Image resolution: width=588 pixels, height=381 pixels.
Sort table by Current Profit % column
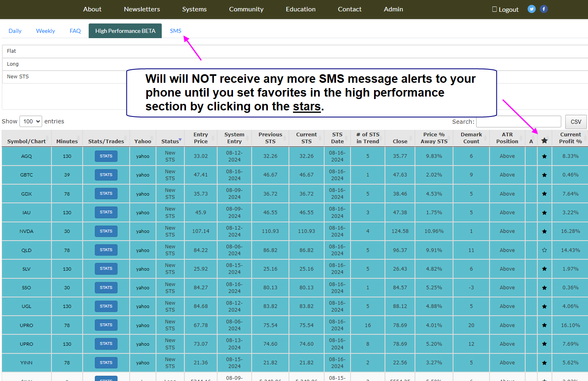570,138
